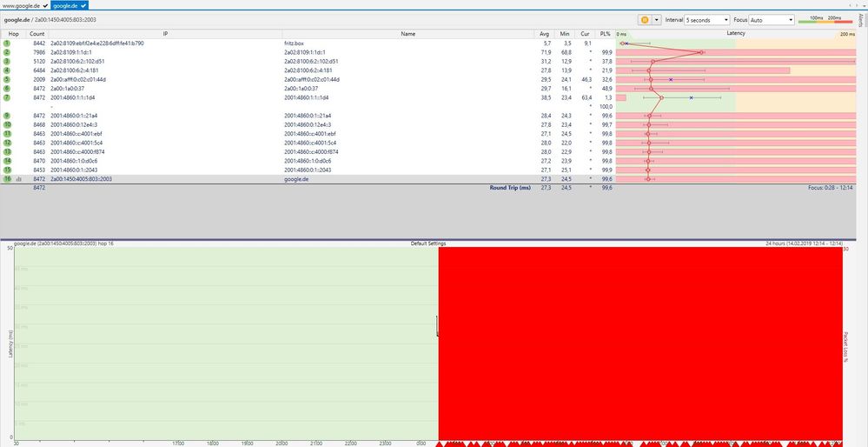
Task: Select IP 2a02:8109:1:1d::1 in hop 2
Action: (x=71, y=52)
